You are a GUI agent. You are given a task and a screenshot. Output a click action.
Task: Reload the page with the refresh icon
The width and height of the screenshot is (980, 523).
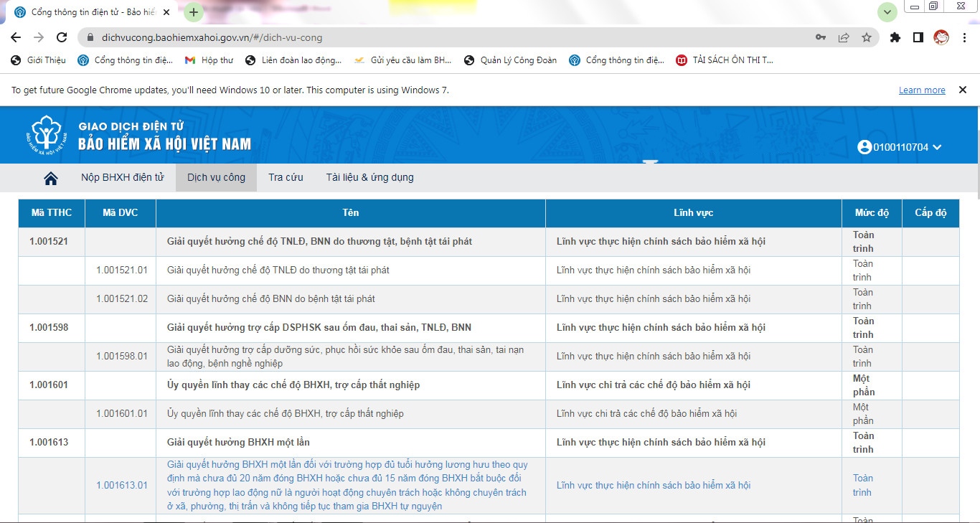pyautogui.click(x=62, y=37)
